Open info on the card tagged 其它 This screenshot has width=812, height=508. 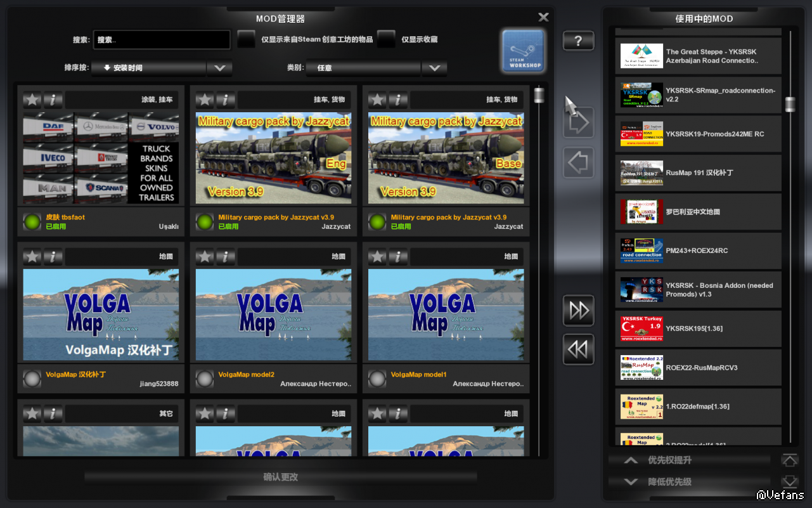(53, 414)
